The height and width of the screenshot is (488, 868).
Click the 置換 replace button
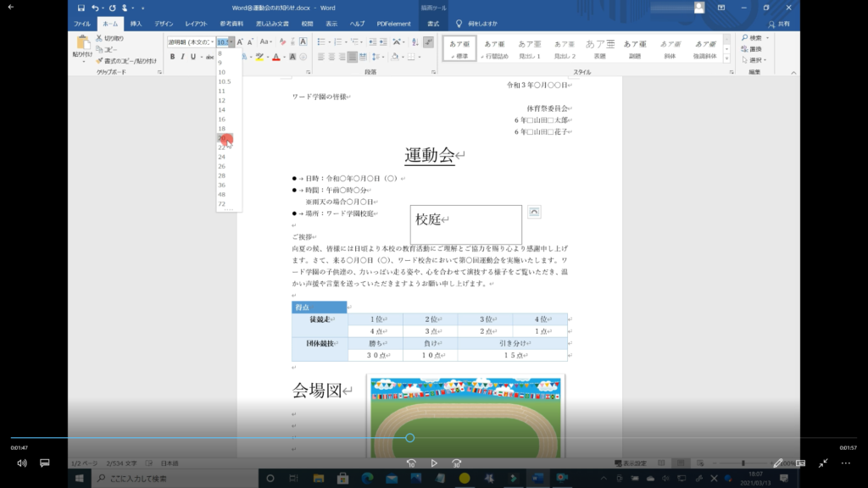click(754, 49)
